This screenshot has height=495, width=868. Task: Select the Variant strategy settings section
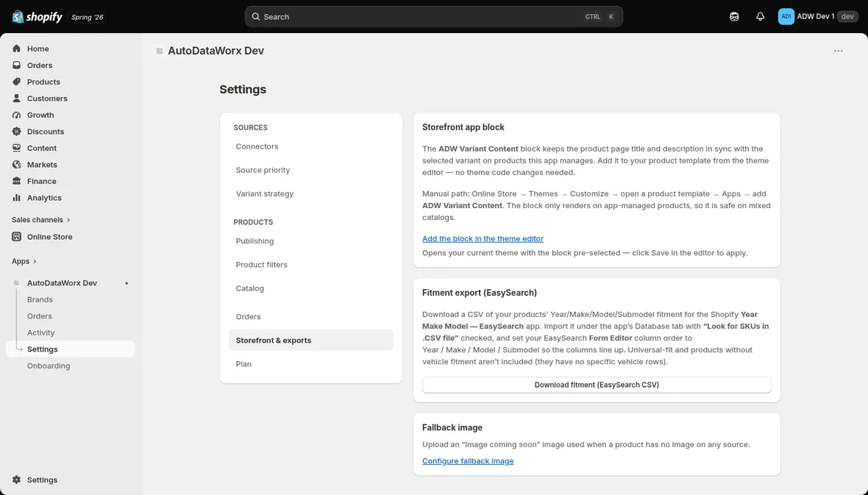coord(311,193)
